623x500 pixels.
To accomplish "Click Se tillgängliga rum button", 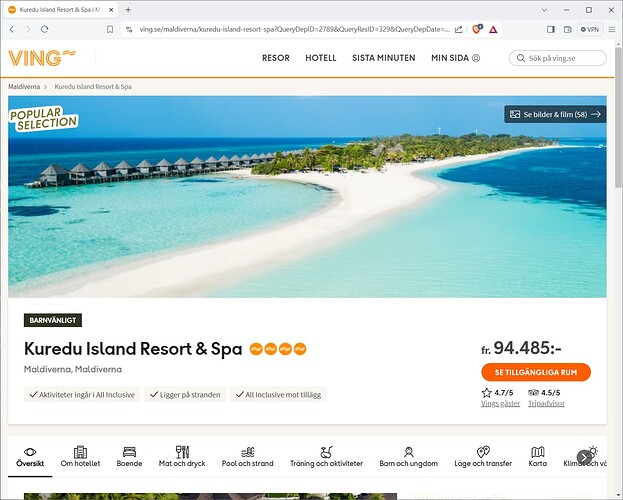I will tap(535, 372).
